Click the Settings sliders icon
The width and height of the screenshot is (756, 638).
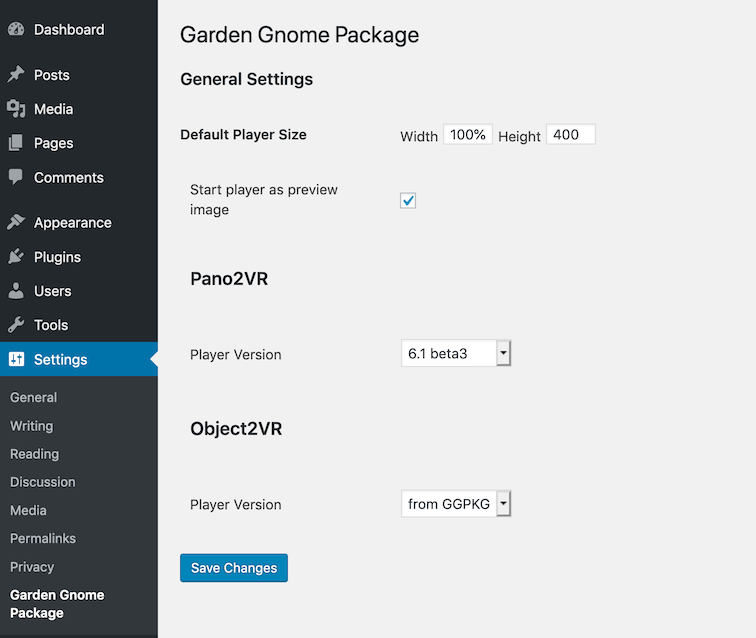16,359
